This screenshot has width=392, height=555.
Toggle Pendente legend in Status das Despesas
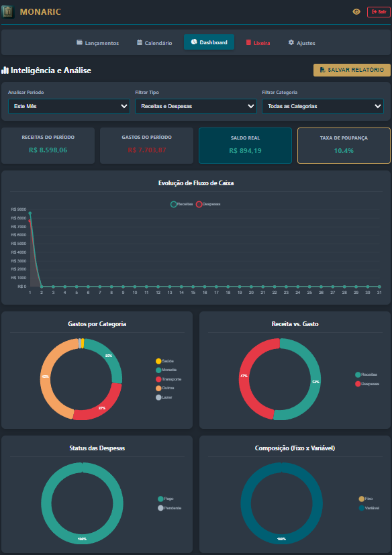pos(170,508)
